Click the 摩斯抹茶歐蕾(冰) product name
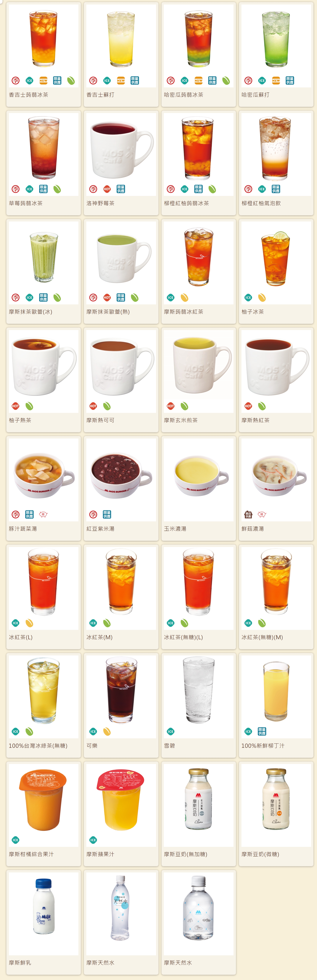Screen dimensions: 317x980 pos(31,312)
